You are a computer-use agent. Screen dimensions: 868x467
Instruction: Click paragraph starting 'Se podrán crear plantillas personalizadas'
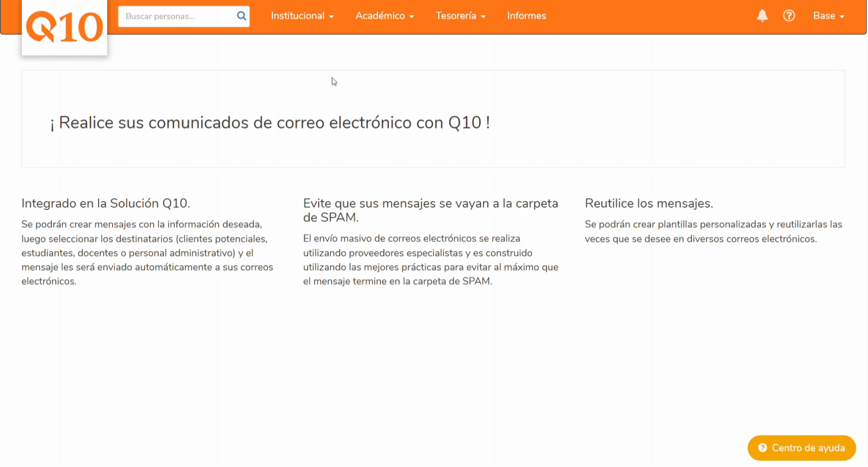(713, 232)
